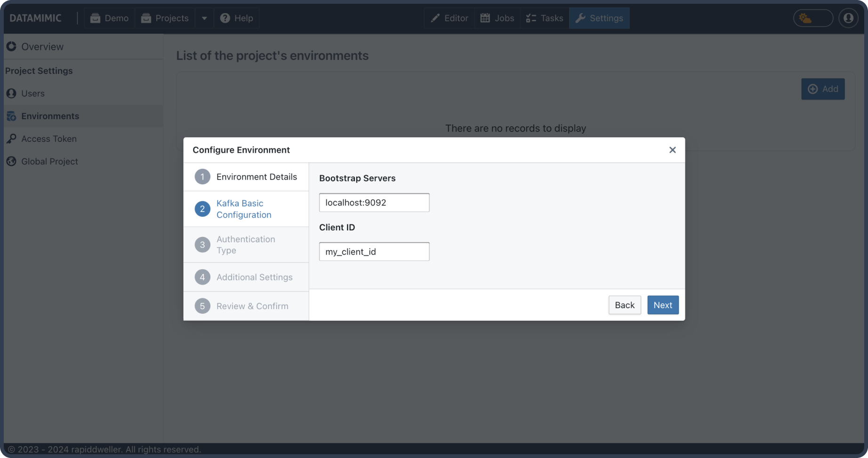Open Access Token settings

point(48,139)
